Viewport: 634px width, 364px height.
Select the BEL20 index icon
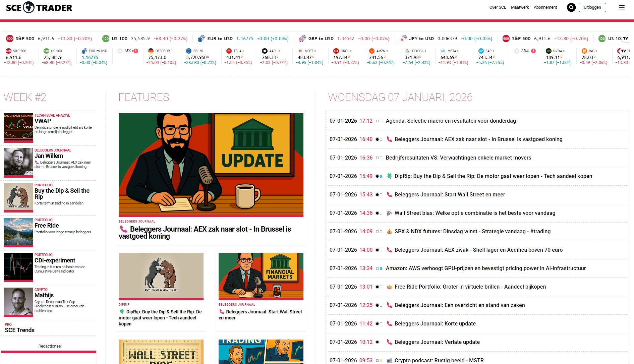[189, 51]
